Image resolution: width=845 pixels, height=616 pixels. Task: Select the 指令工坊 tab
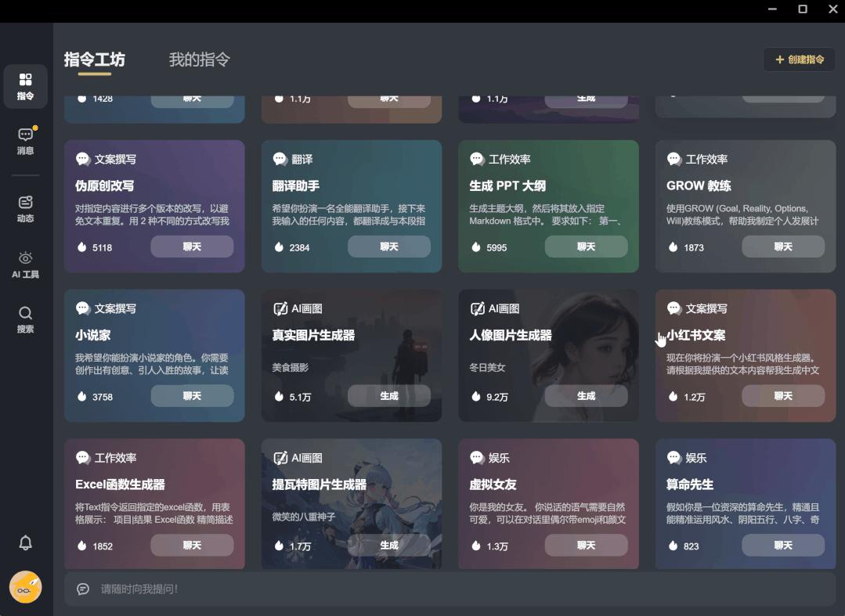pos(96,59)
